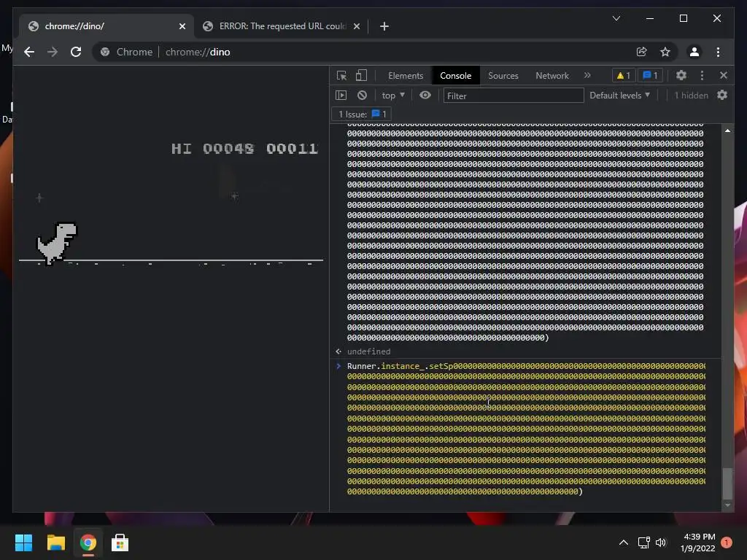Open the profile avatar button
Viewport: 747px width, 560px height.
tap(694, 52)
